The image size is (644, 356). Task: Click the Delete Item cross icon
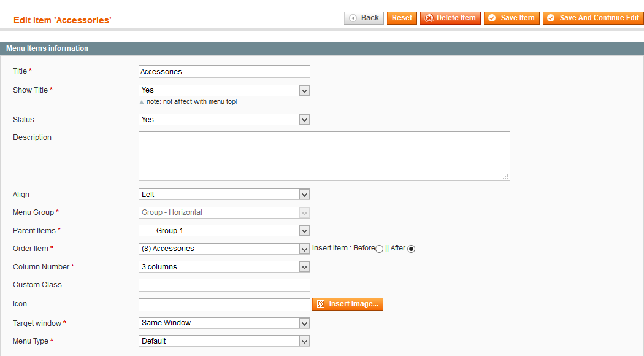[429, 18]
